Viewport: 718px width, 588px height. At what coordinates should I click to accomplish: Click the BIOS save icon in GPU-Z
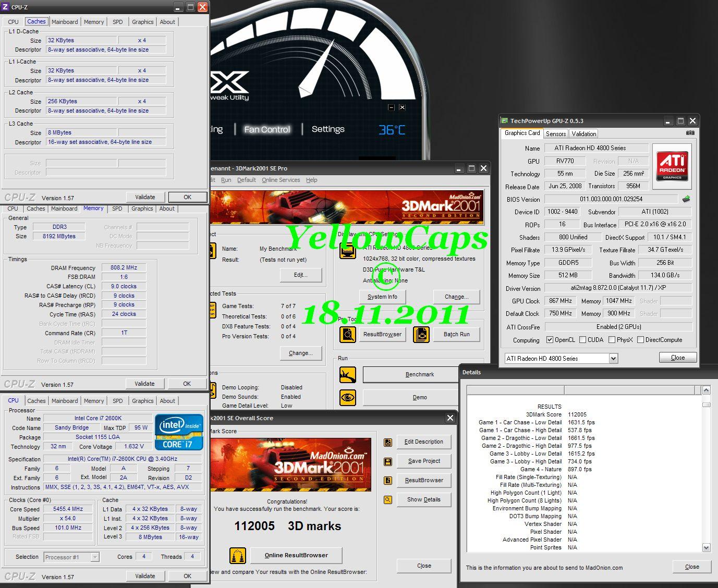coord(686,199)
